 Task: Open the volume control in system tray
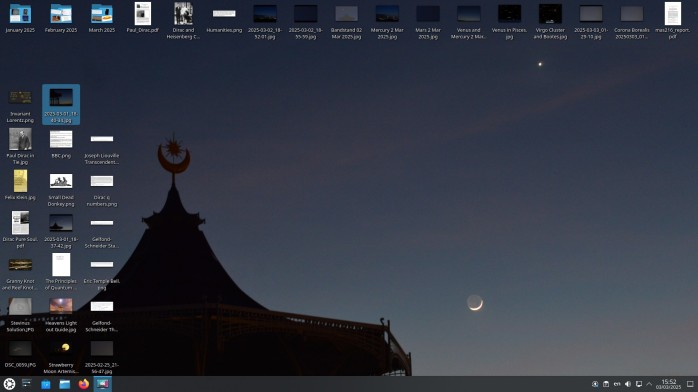[628, 384]
